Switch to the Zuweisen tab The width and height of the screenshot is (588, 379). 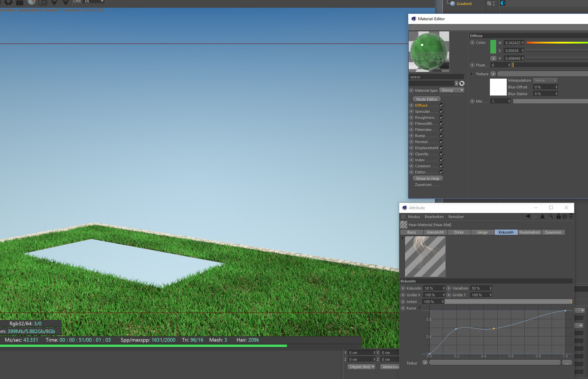[x=553, y=232]
